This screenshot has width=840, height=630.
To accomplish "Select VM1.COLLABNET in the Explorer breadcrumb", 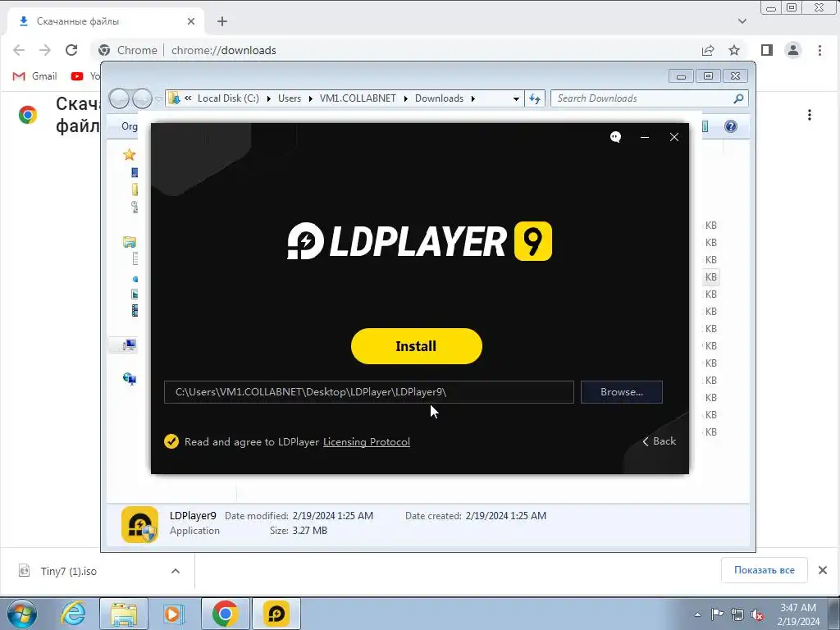I will coord(358,98).
